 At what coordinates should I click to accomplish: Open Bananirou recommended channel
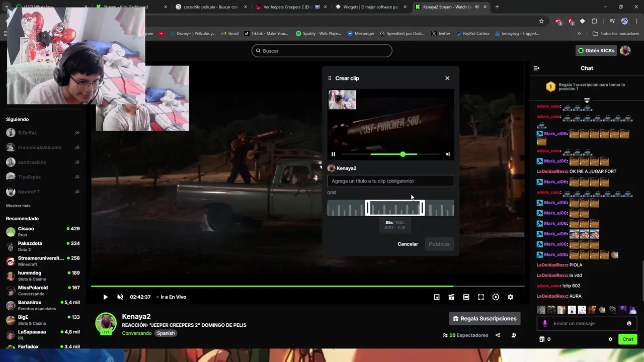click(43, 305)
